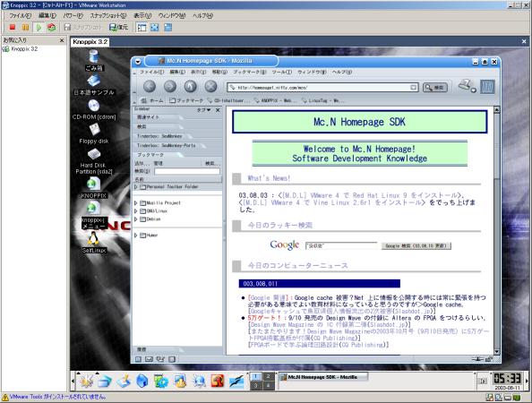Click Mozilla Print icon
This screenshot has height=403, width=532.
(467, 86)
